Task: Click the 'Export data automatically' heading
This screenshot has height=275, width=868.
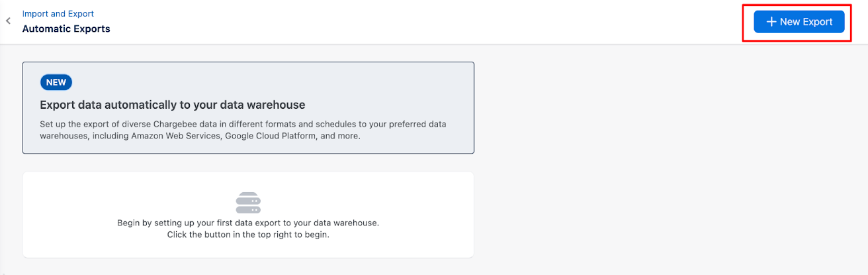Action: click(x=172, y=105)
